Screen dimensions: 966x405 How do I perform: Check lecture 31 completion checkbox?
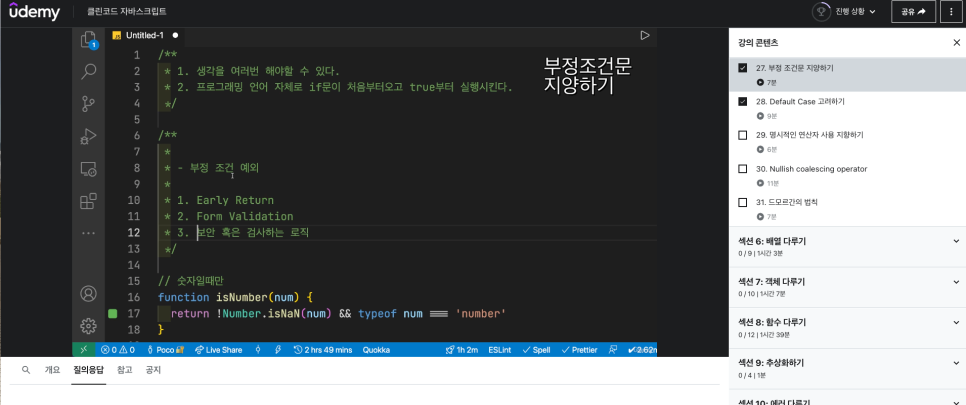point(742,202)
